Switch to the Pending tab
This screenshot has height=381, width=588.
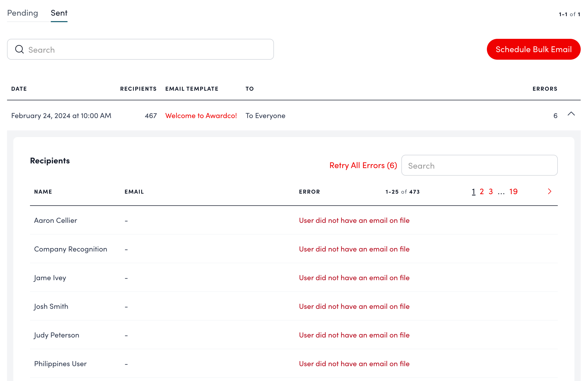(23, 13)
